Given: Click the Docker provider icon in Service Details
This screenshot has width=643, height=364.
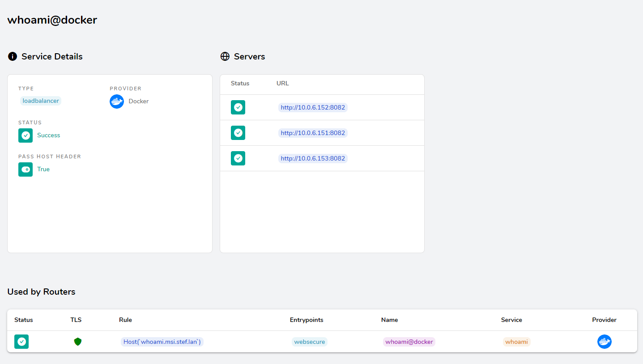Looking at the screenshot, I should tap(117, 102).
